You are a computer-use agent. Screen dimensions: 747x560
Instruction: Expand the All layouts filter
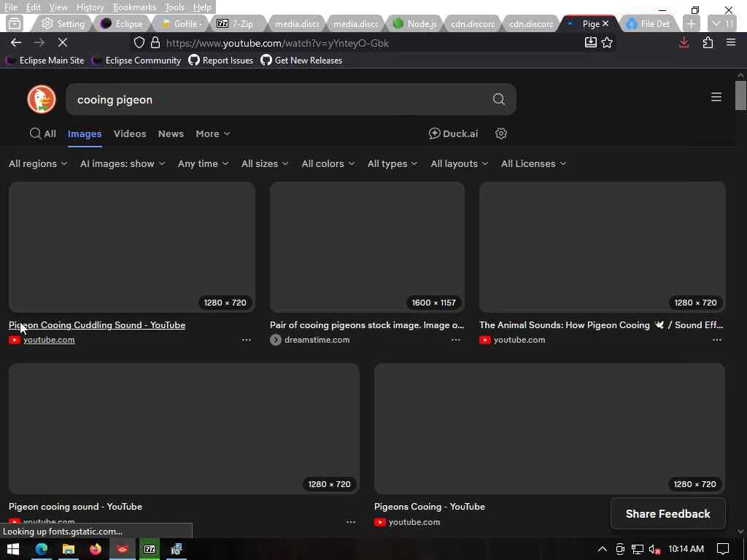[x=459, y=164]
